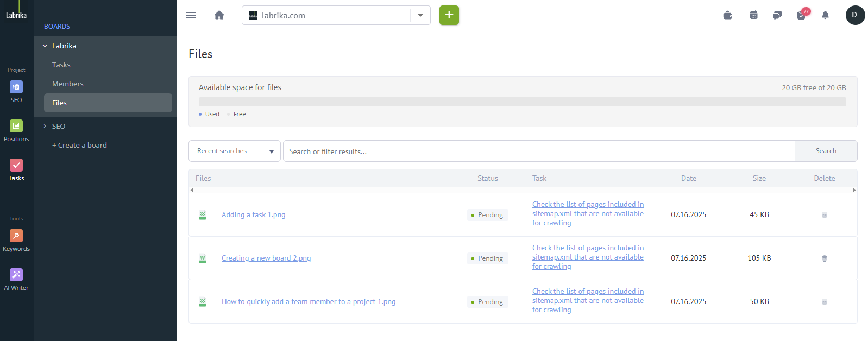Collapse the Labrika board tree
This screenshot has width=868, height=341.
pos(45,46)
